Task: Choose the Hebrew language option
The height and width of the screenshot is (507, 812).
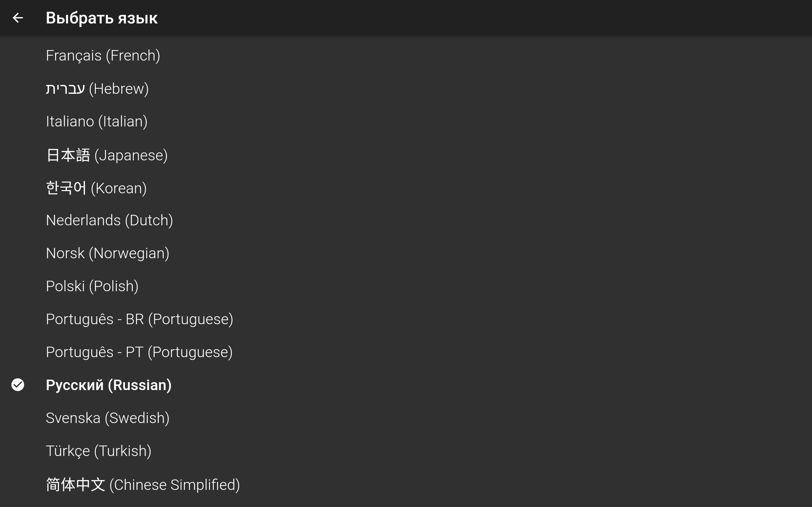Action: [97, 89]
